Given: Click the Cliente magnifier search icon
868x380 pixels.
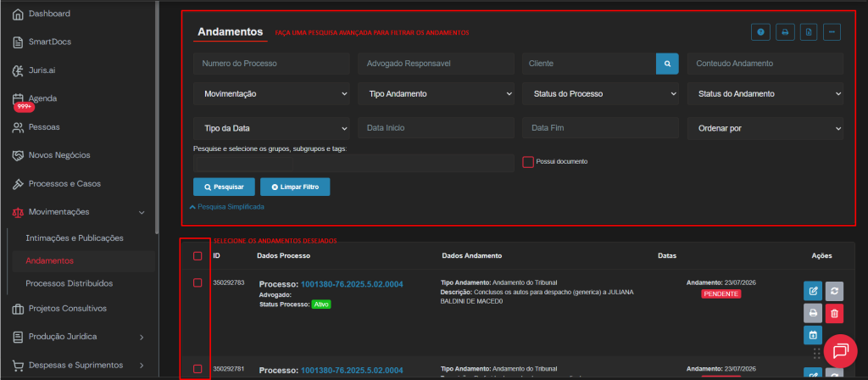Looking at the screenshot, I should click(x=668, y=64).
